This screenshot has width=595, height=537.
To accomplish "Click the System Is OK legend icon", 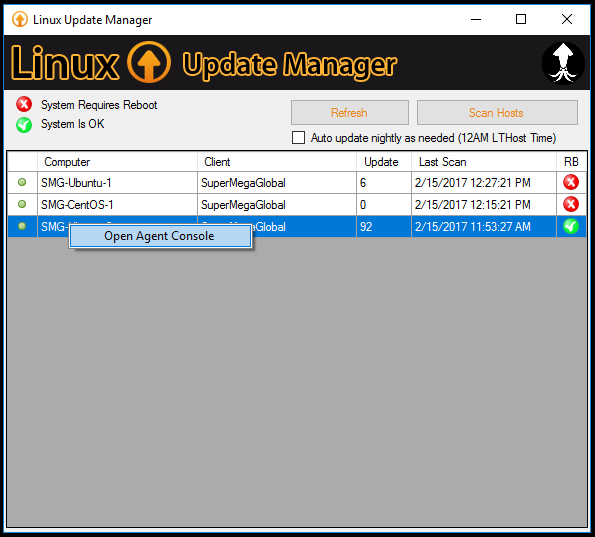I will click(x=24, y=124).
